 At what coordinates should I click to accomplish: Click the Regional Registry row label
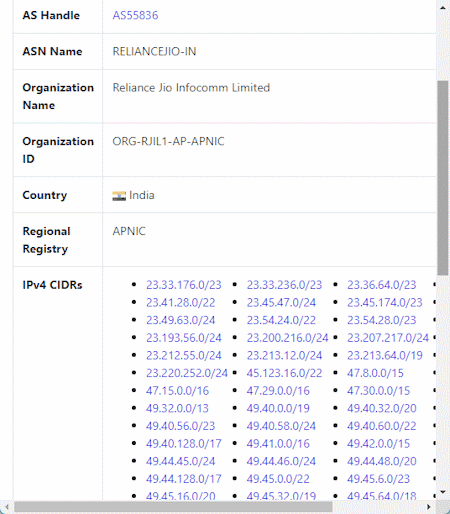click(46, 240)
